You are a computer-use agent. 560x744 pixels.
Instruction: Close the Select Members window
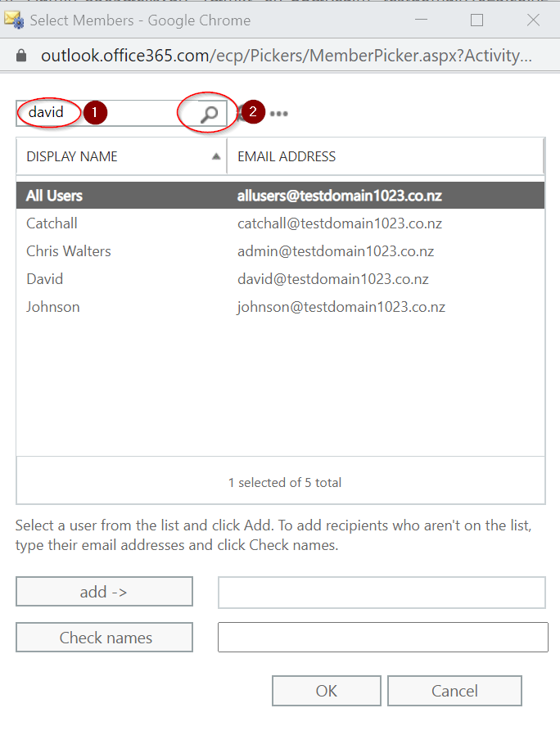[533, 20]
